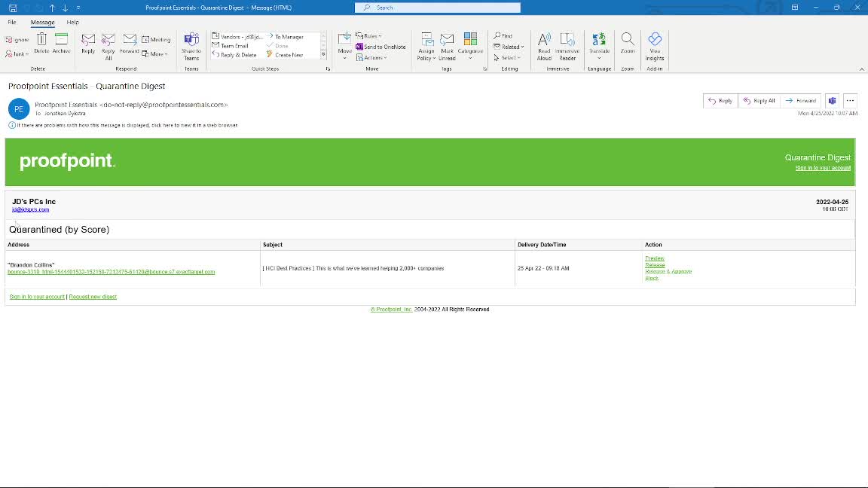The height and width of the screenshot is (488, 868).
Task: Click Reply button in message header
Action: pyautogui.click(x=720, y=101)
